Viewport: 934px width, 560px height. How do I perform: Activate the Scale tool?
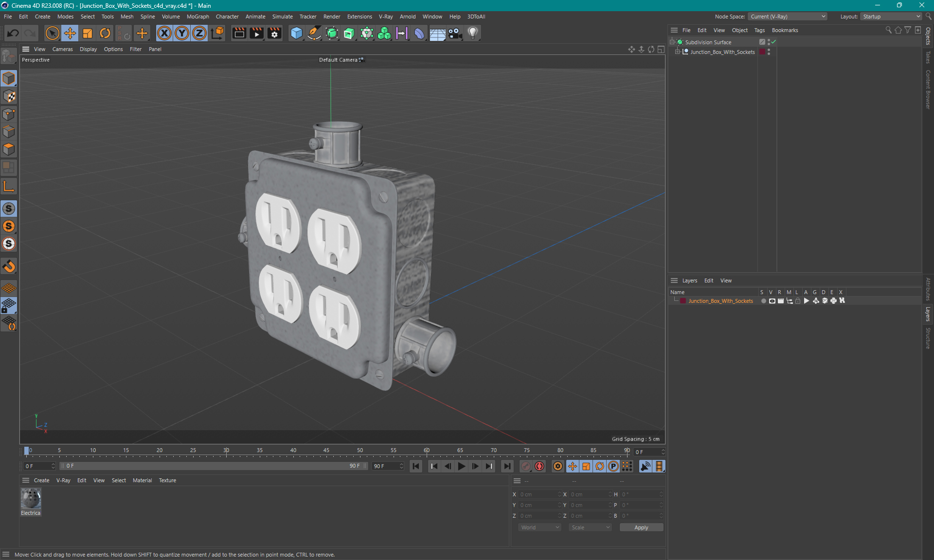point(88,33)
